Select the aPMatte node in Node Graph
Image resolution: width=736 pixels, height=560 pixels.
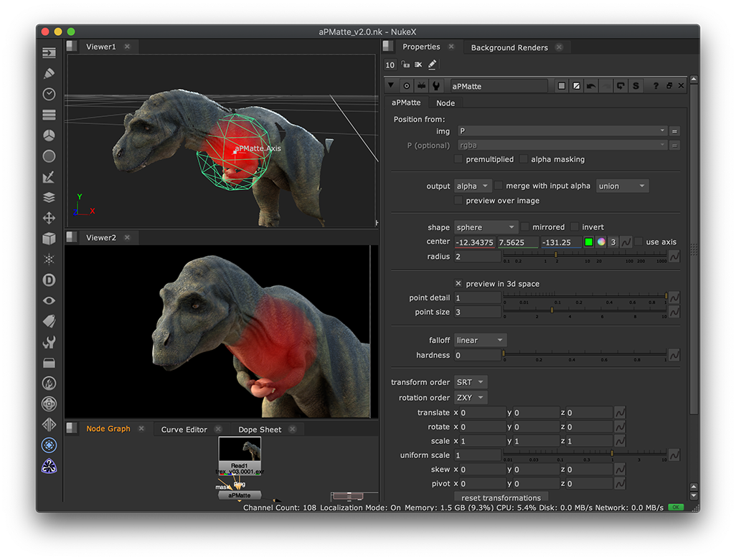[239, 495]
